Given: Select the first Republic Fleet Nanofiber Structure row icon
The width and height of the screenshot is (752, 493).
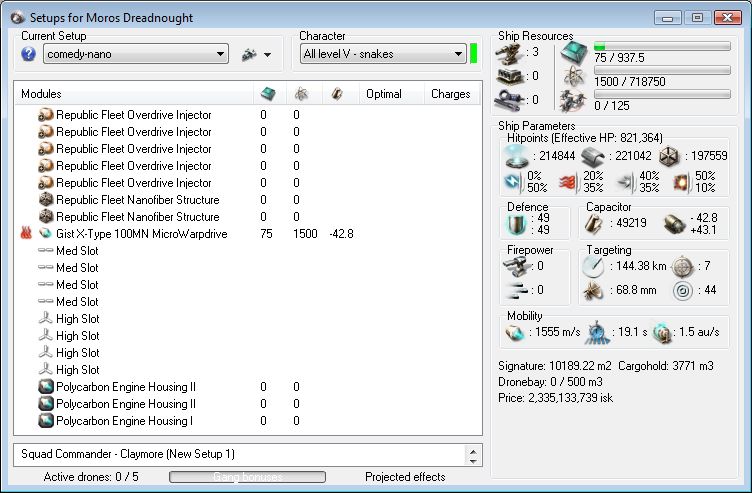Looking at the screenshot, I should click(46, 200).
